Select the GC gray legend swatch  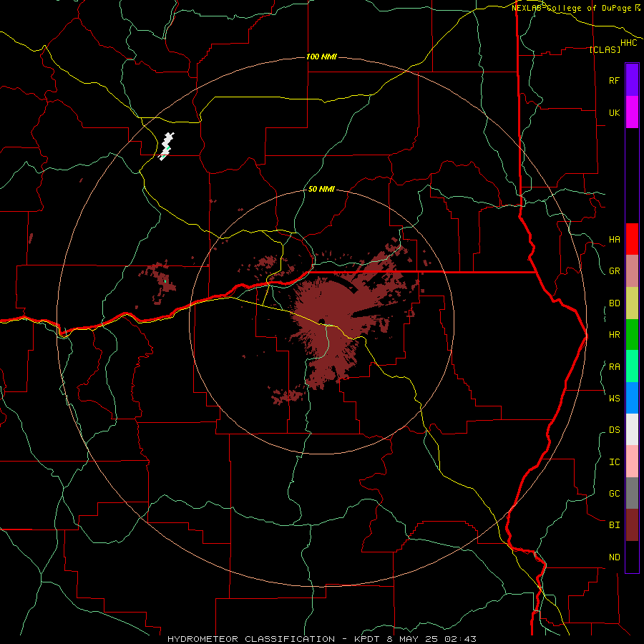tap(632, 493)
